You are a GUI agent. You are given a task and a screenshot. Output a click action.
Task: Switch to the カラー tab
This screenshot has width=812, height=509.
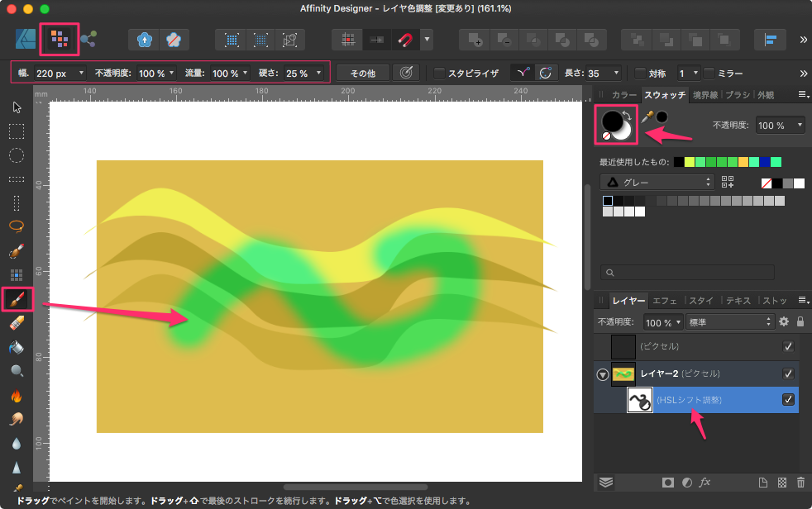pyautogui.click(x=624, y=95)
